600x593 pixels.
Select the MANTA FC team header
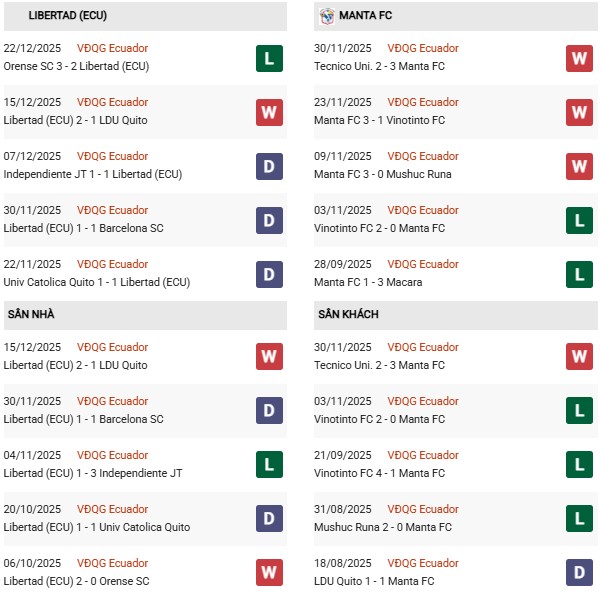[x=365, y=16]
